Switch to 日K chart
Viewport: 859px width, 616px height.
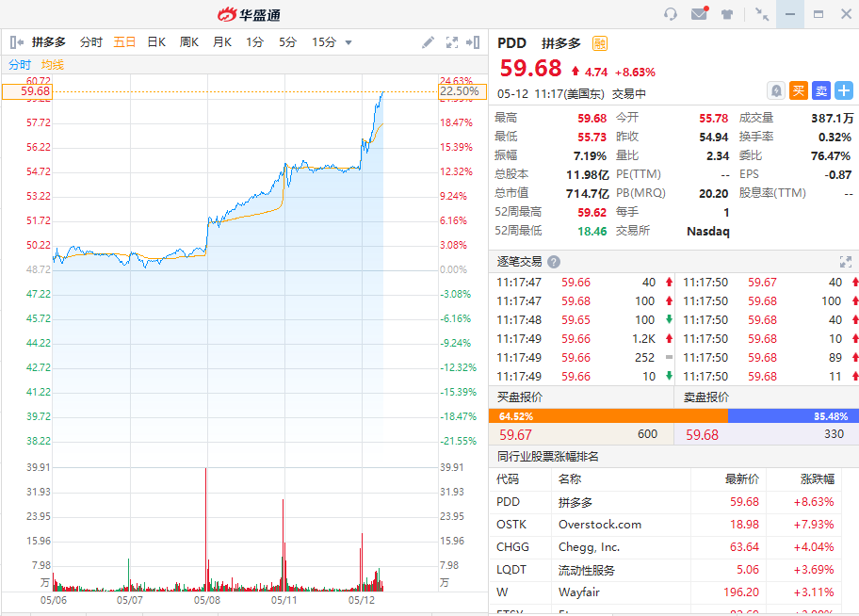coord(156,42)
